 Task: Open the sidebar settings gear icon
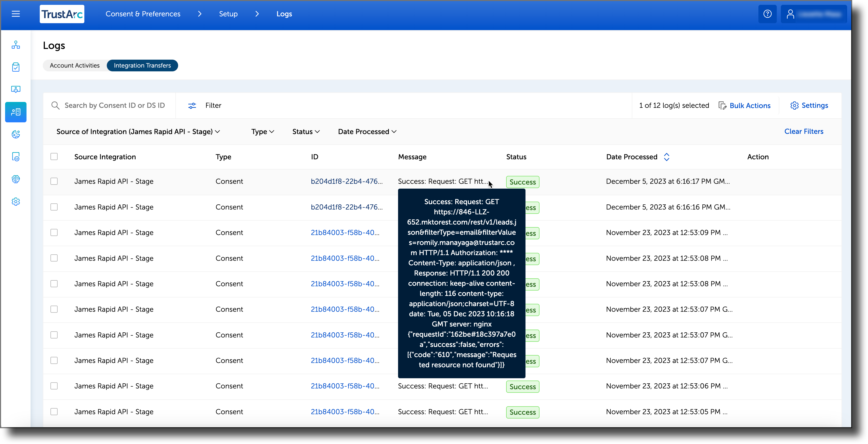coord(16,202)
